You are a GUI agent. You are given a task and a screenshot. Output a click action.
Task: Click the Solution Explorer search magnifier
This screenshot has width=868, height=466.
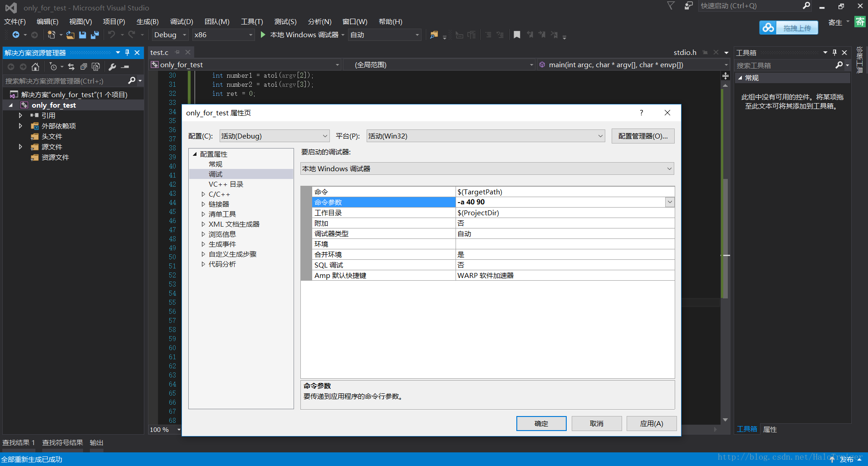132,80
